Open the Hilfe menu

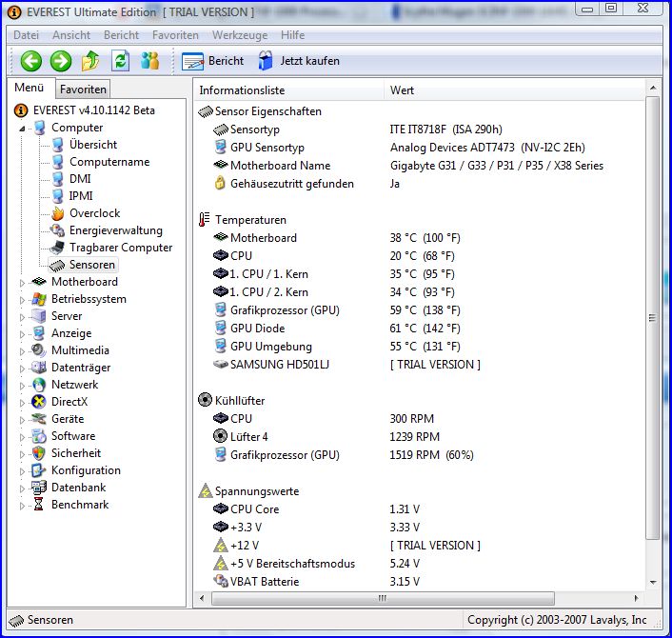[293, 35]
